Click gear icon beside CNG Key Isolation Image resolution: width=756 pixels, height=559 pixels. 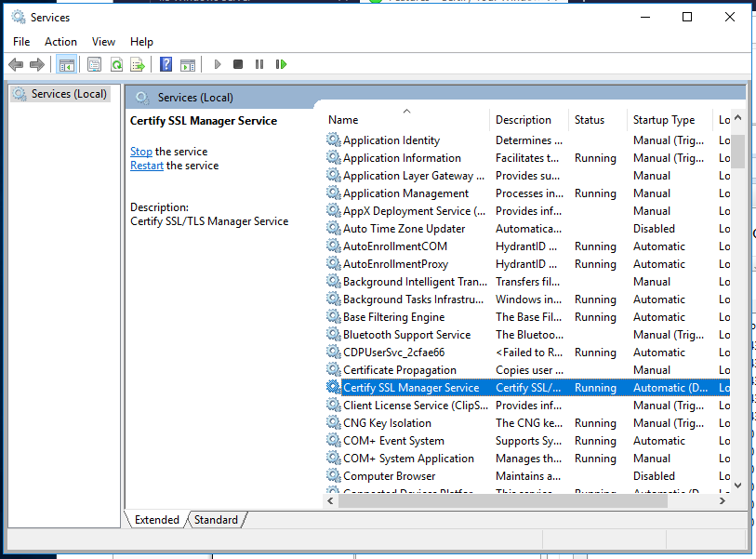333,422
